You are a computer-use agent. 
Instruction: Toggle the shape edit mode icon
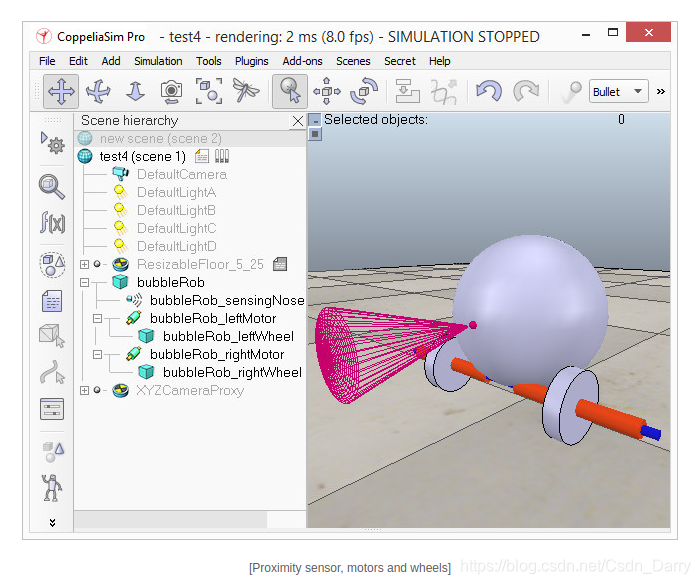coord(52,336)
